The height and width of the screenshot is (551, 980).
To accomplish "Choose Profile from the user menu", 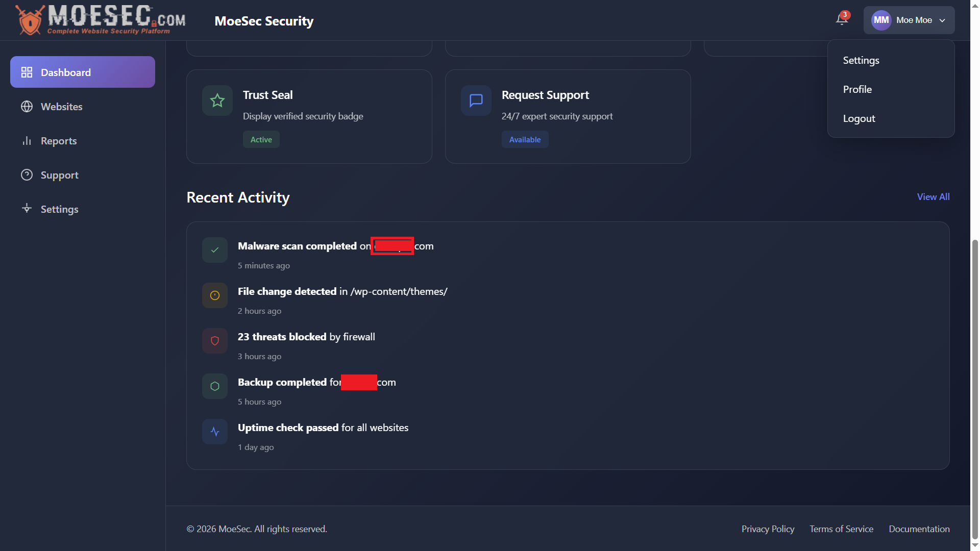I will point(857,89).
